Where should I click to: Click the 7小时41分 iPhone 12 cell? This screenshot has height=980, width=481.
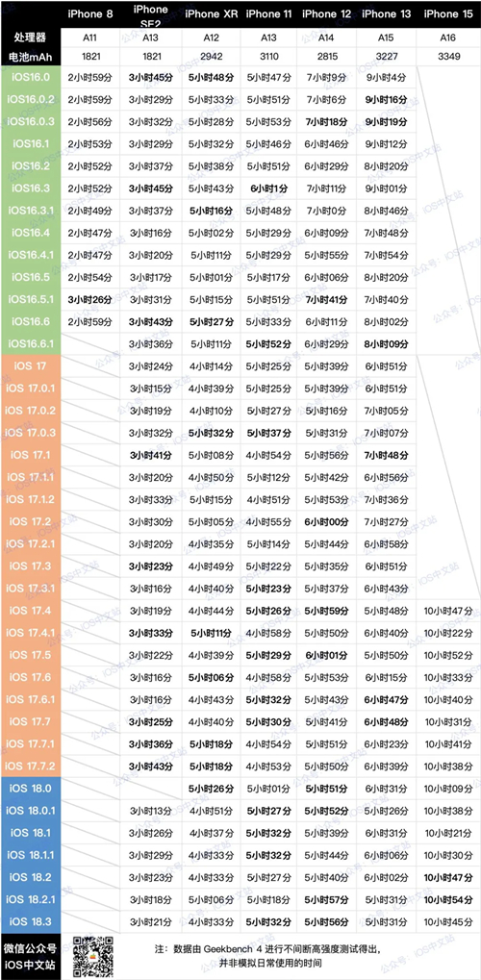pyautogui.click(x=328, y=299)
